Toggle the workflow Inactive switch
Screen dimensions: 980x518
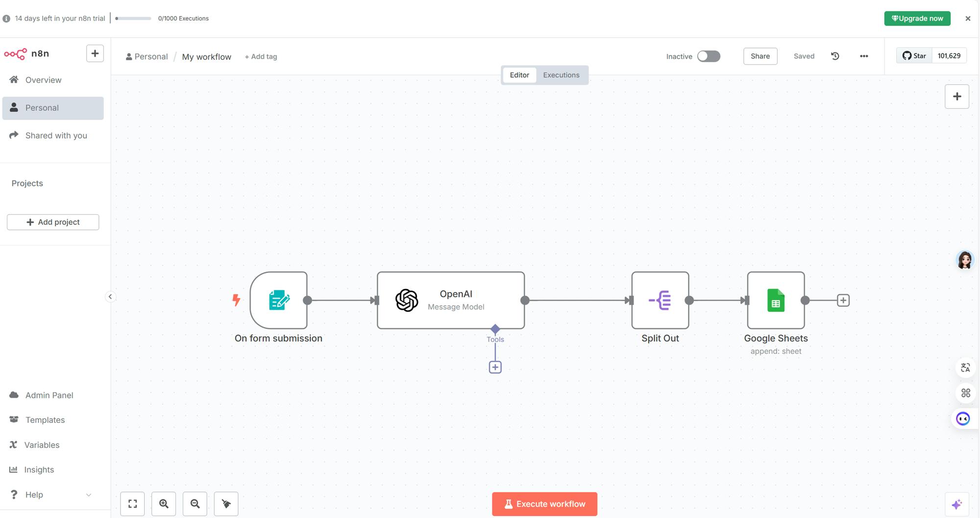(x=709, y=56)
